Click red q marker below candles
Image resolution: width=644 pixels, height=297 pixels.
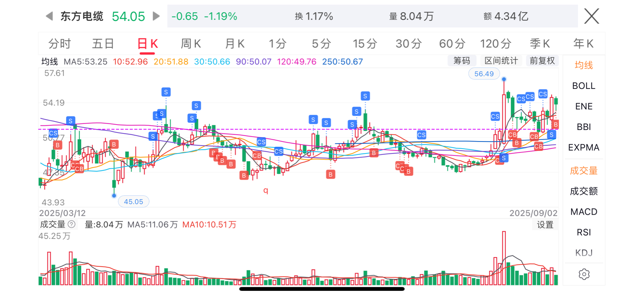click(266, 190)
